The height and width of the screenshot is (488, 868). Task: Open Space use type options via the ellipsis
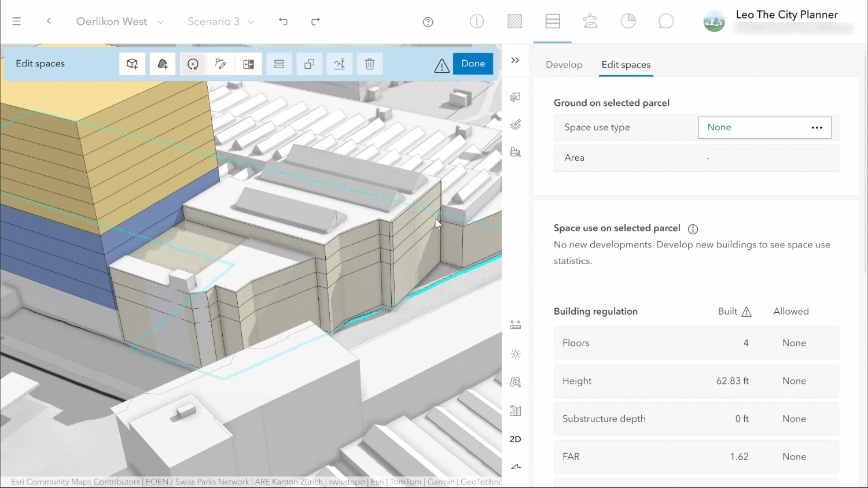point(816,127)
